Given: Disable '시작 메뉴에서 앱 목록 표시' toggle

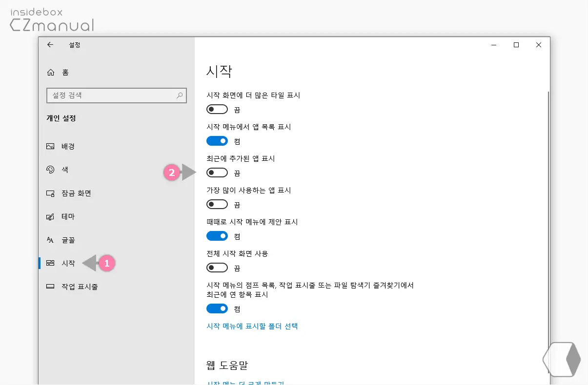Looking at the screenshot, I should (217, 140).
